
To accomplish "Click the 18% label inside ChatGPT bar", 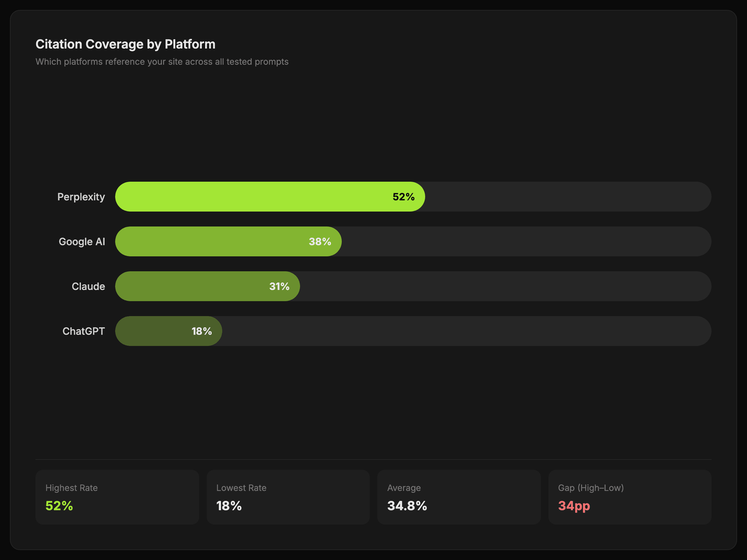I will (x=202, y=331).
